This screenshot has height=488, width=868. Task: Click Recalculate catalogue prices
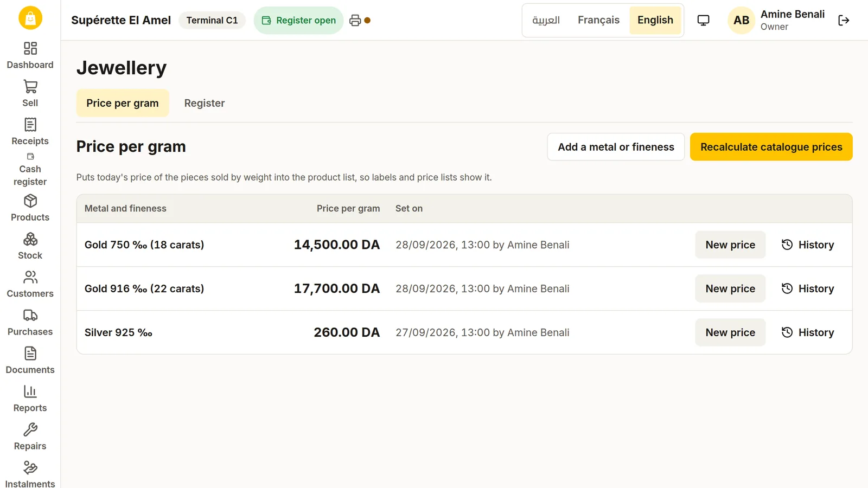pyautogui.click(x=771, y=147)
